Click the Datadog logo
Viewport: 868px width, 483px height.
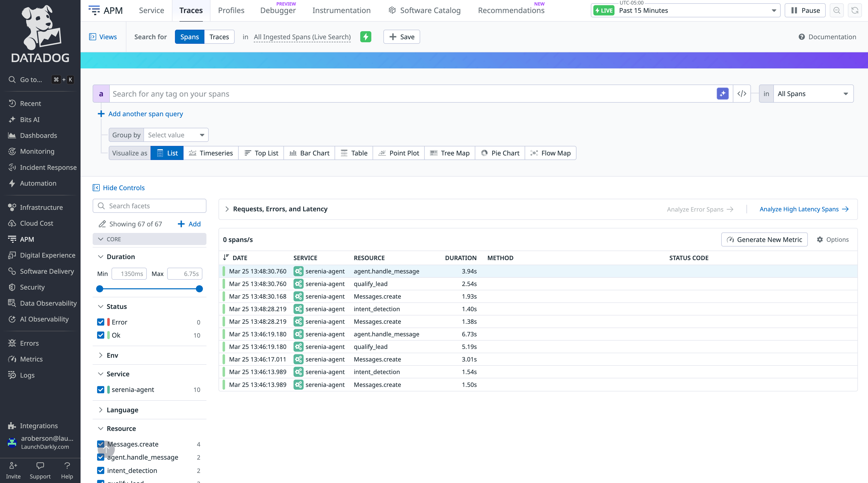(41, 34)
